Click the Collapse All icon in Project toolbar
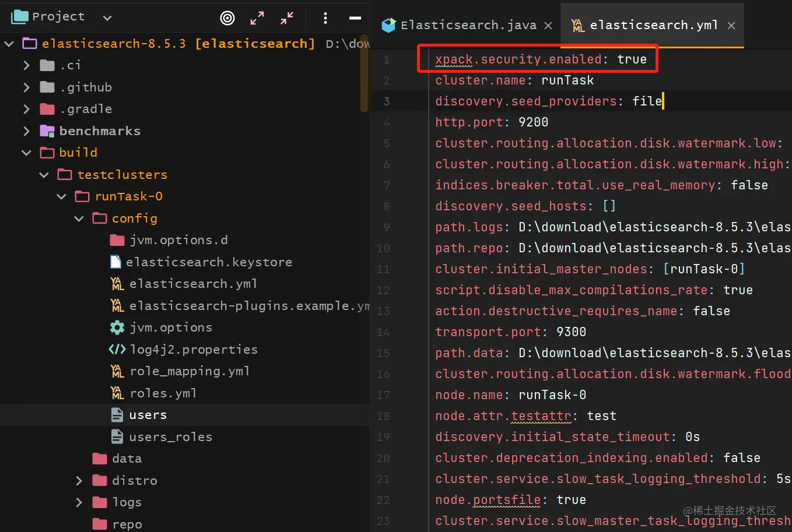Image resolution: width=792 pixels, height=532 pixels. (x=287, y=18)
